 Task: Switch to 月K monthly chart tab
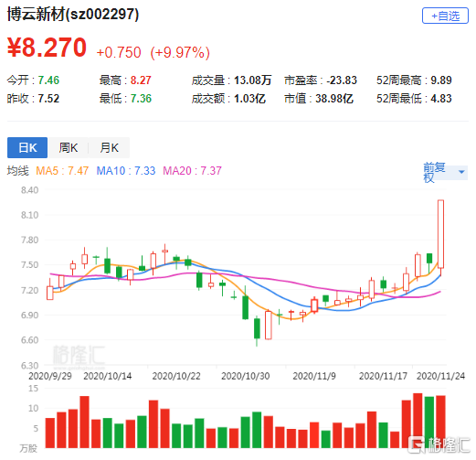pos(109,147)
